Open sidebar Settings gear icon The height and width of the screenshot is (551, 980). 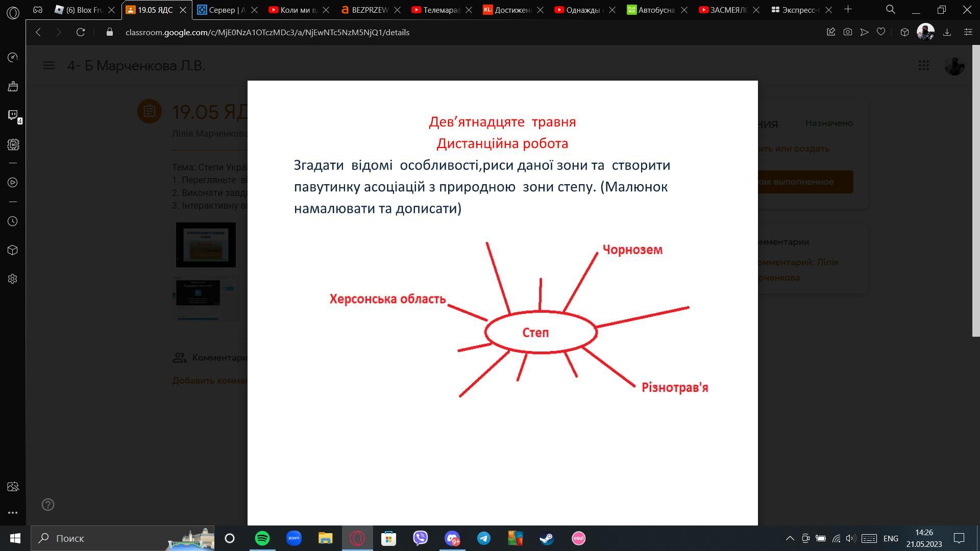pos(13,279)
